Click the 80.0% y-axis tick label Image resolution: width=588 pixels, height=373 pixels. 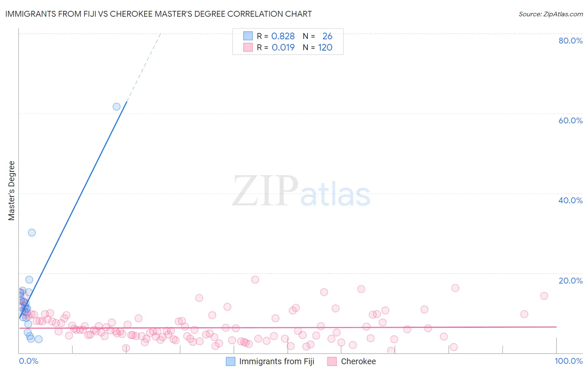pos(570,41)
